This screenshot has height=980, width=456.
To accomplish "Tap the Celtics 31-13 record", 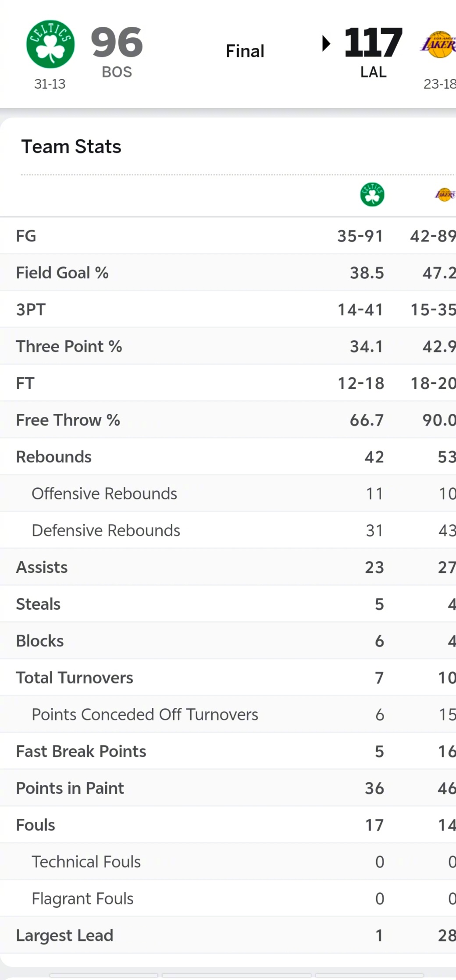I will pos(50,84).
